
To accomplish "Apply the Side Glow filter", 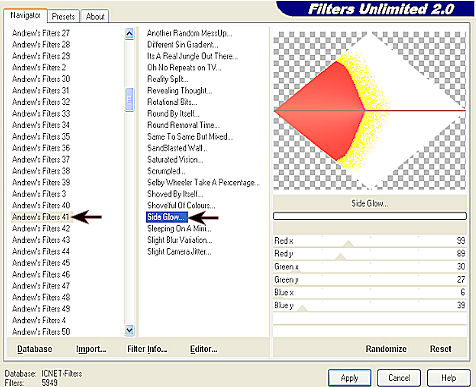I will (349, 378).
